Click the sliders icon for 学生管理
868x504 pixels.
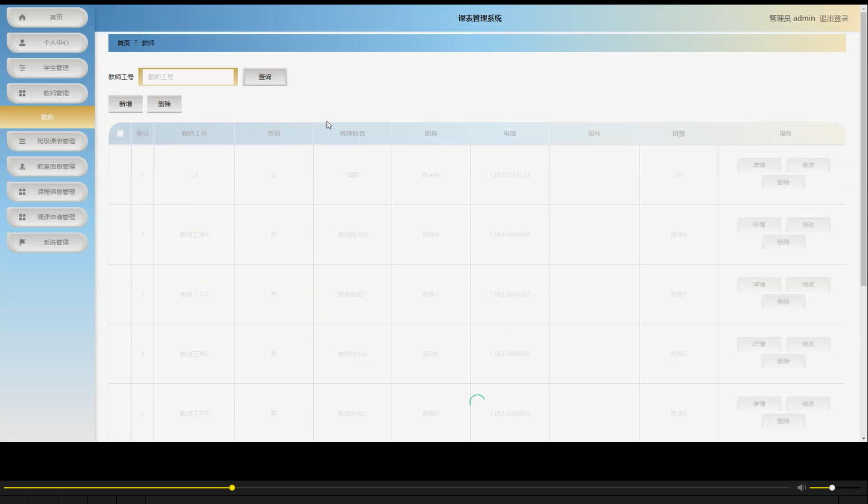[22, 68]
